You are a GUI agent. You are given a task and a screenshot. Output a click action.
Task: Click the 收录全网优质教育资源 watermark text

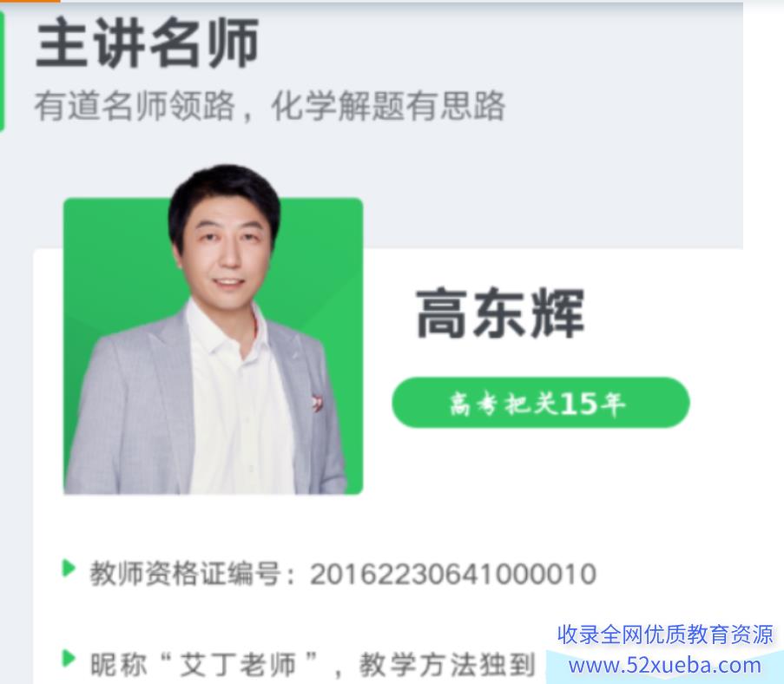[x=665, y=635]
